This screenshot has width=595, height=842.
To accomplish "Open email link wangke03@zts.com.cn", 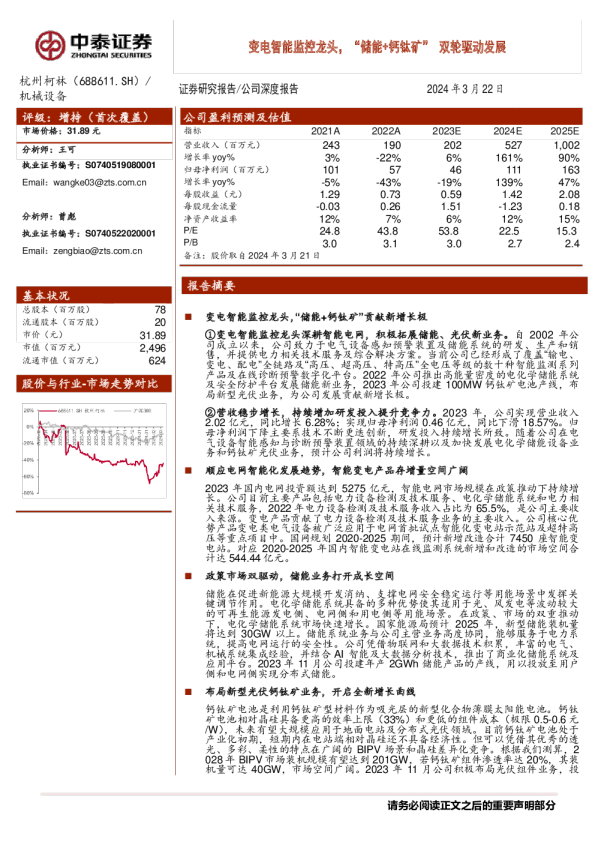I will click(x=100, y=183).
